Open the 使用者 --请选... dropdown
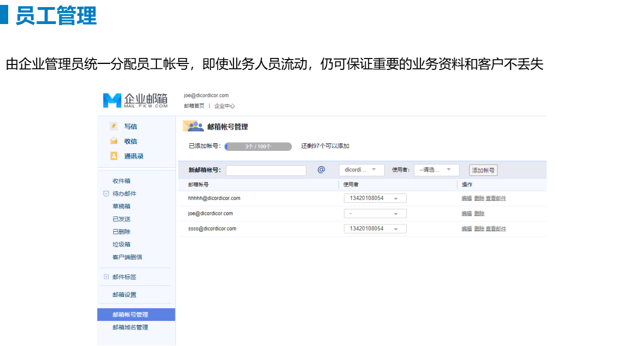Image resolution: width=644 pixels, height=346 pixels. [x=436, y=170]
